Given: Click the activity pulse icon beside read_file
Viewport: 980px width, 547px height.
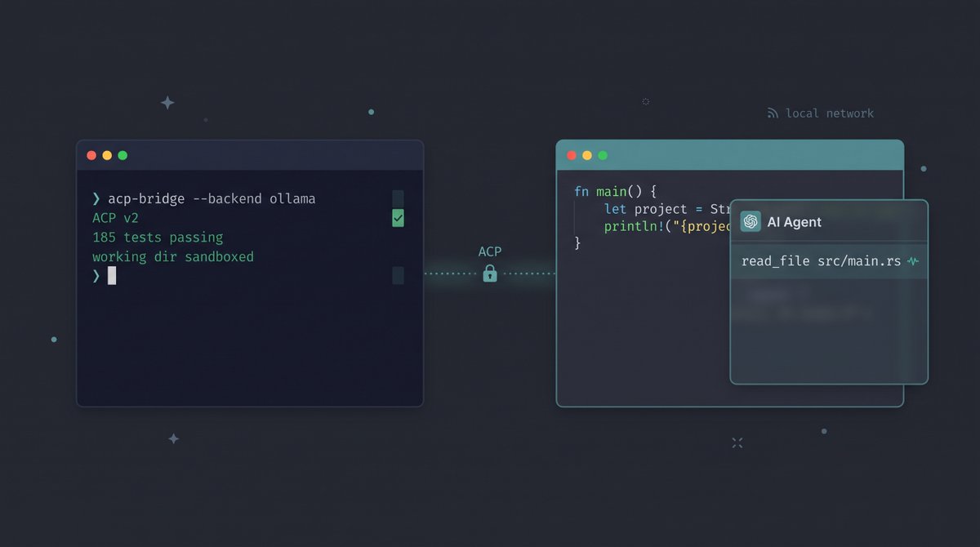Looking at the screenshot, I should (913, 261).
